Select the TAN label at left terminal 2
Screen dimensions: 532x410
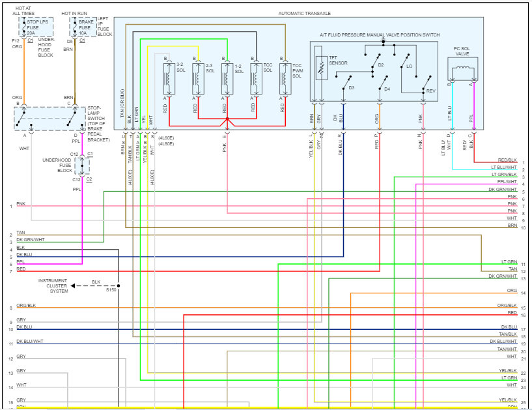(21, 233)
